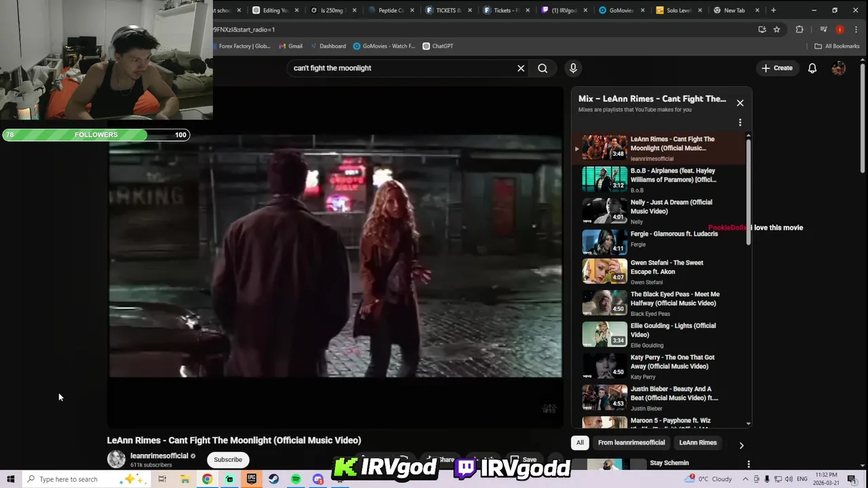Switch to the Editing You tab
The image size is (868, 488).
(x=275, y=10)
